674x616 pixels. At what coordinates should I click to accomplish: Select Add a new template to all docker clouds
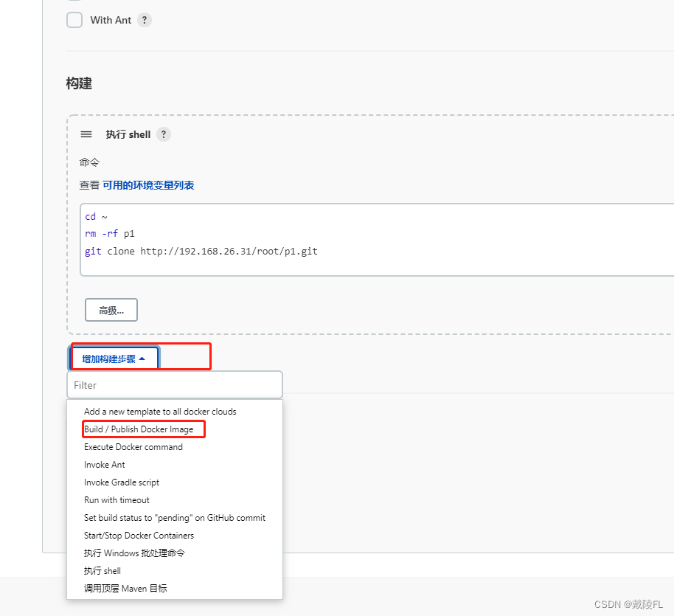coord(160,412)
